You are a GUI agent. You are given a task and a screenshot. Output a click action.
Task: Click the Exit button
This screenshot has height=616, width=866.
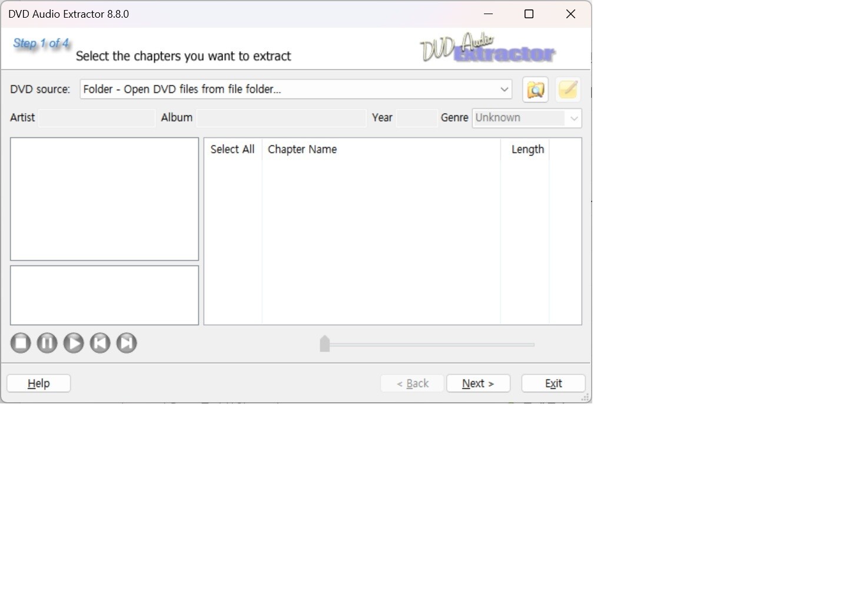[x=553, y=383]
